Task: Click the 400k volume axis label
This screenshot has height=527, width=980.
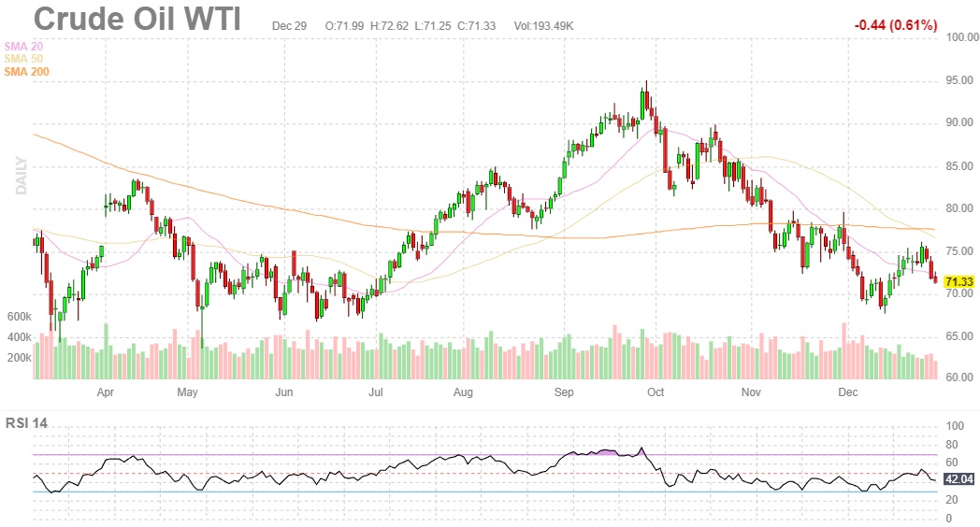Action: pyautogui.click(x=20, y=337)
